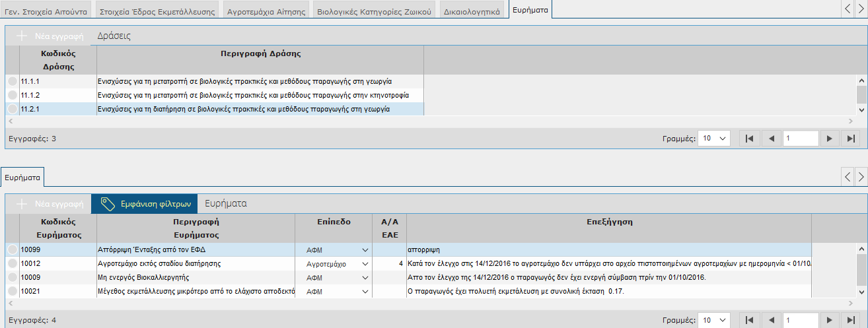Click Δράσεις grid horizontal scrollbar
The image size is (868, 328).
(x=431, y=121)
